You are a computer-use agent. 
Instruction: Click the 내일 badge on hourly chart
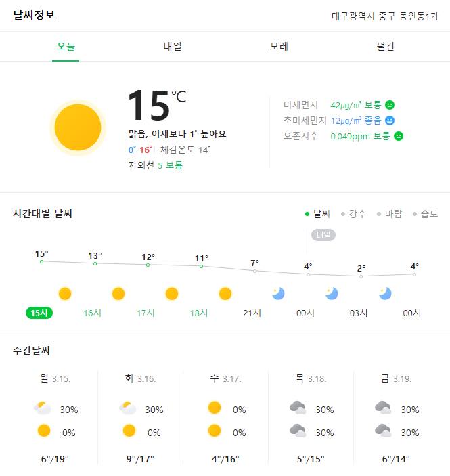click(x=323, y=235)
